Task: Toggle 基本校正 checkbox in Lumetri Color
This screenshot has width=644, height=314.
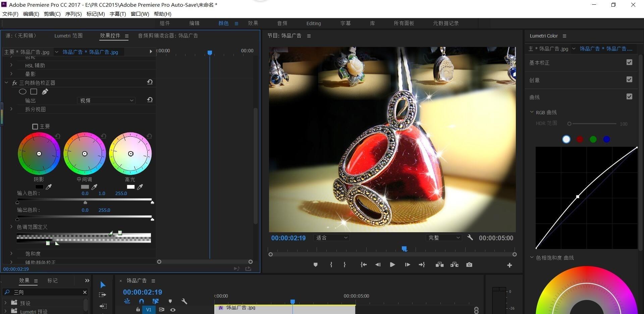Action: [629, 62]
